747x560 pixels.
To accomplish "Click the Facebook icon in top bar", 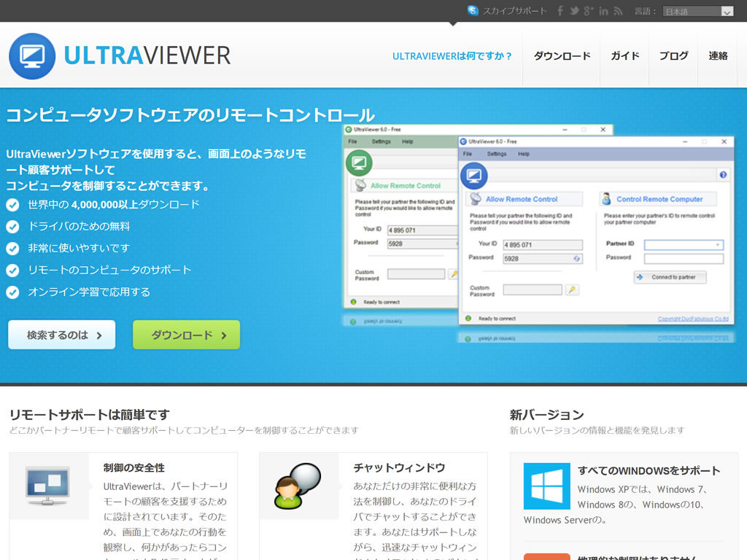I will point(560,11).
